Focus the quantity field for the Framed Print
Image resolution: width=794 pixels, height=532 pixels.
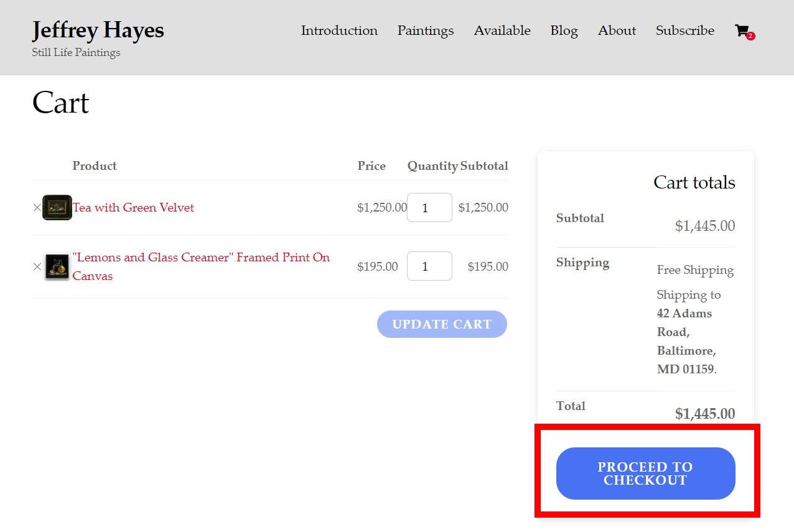pos(429,266)
